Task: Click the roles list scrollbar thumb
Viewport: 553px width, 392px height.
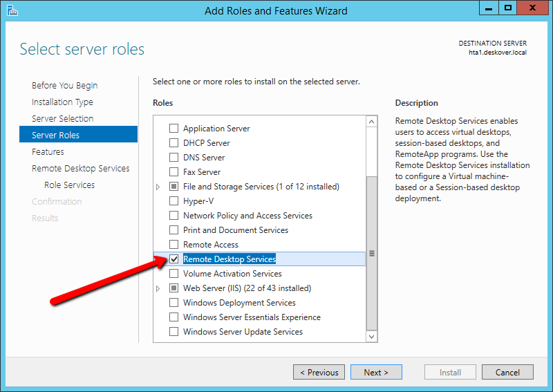Action: click(x=372, y=253)
